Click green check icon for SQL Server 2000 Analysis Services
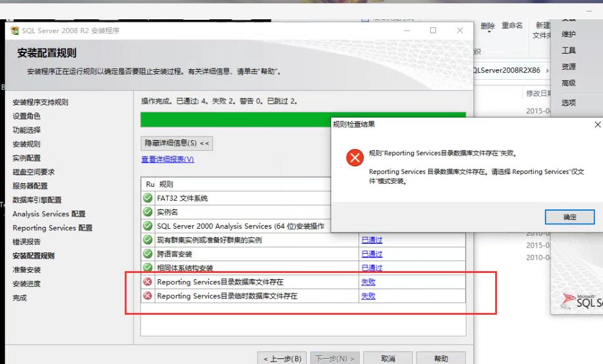The height and width of the screenshot is (364, 603). 148,226
